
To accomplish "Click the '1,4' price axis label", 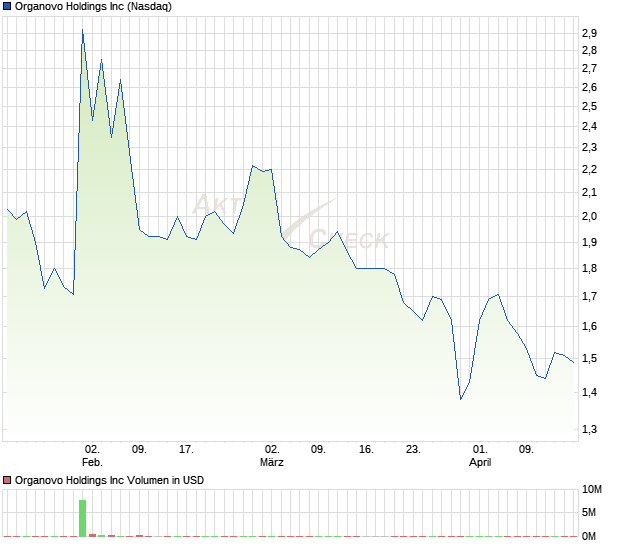I will [x=589, y=393].
